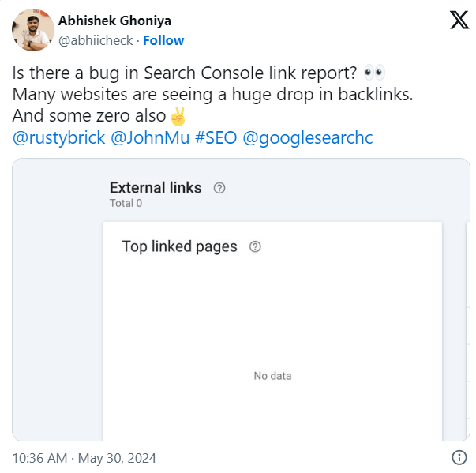Open @googlesearchc mention link
This screenshot has height=473, width=476.
pos(308,137)
